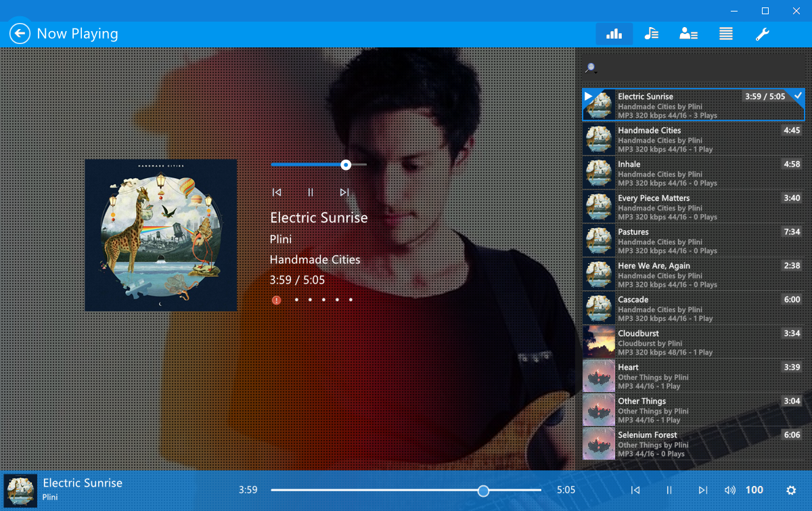Click the volume level 100 control
Viewport: 812px width, 511px height.
(x=754, y=490)
